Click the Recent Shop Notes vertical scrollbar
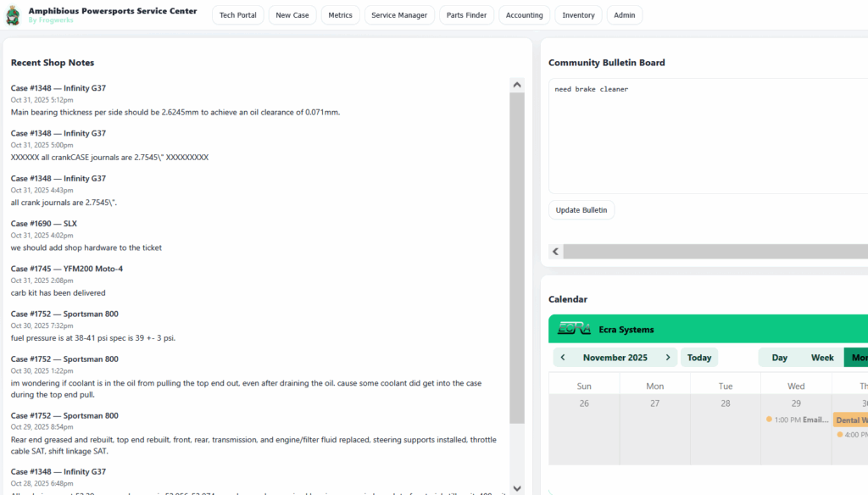 [x=516, y=254]
